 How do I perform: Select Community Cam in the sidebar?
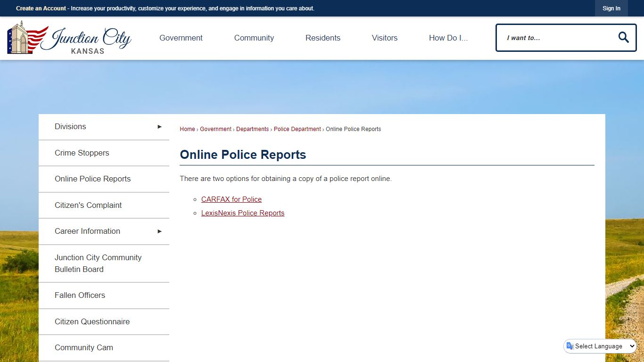pos(104,348)
